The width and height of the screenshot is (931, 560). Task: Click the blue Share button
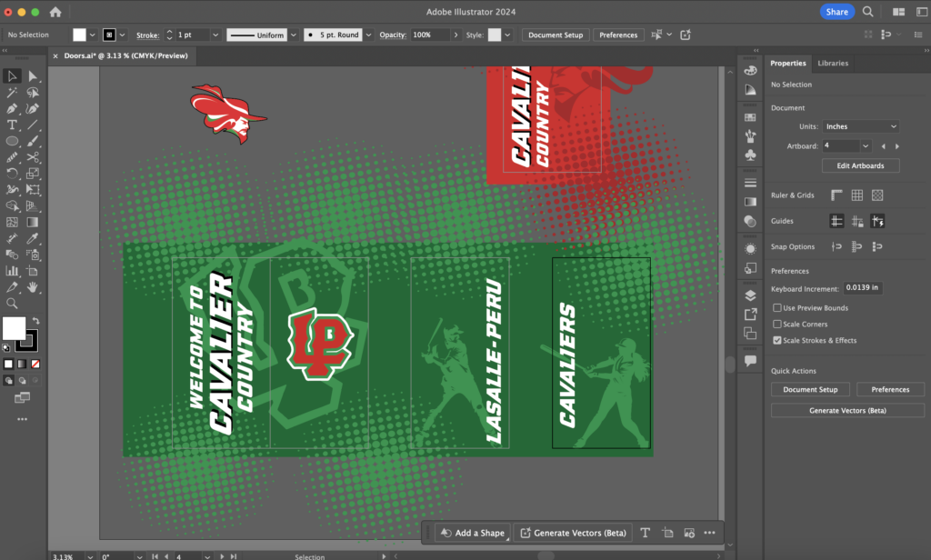point(836,12)
